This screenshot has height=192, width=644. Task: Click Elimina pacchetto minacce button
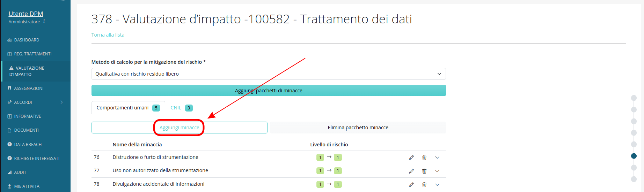[x=358, y=128]
